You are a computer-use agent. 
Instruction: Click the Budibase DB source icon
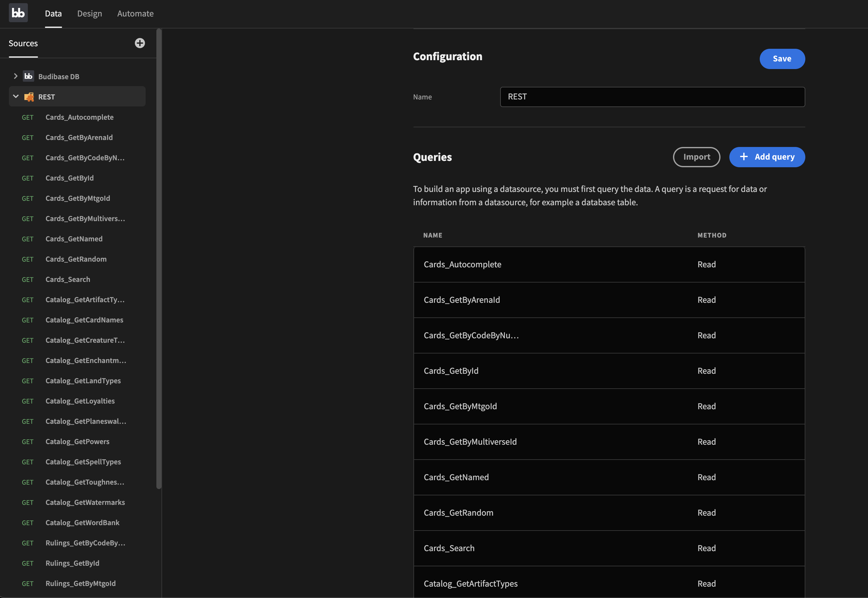[28, 76]
